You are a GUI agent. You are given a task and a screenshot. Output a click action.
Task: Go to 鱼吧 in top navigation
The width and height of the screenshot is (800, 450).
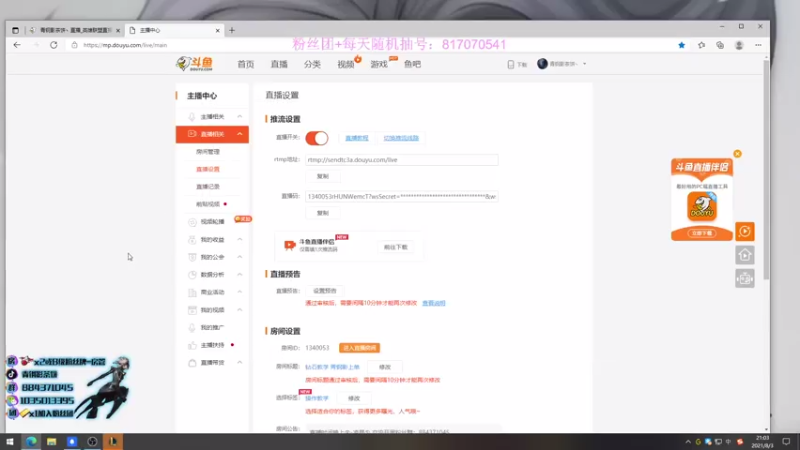pos(412,64)
